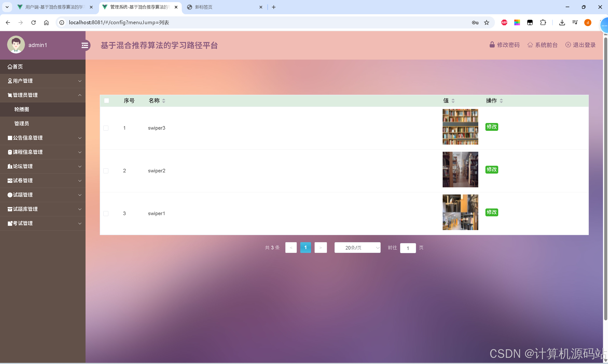Screen dimensions: 608x364
Task: Select the 首页 home icon in sidebar
Action: click(10, 66)
